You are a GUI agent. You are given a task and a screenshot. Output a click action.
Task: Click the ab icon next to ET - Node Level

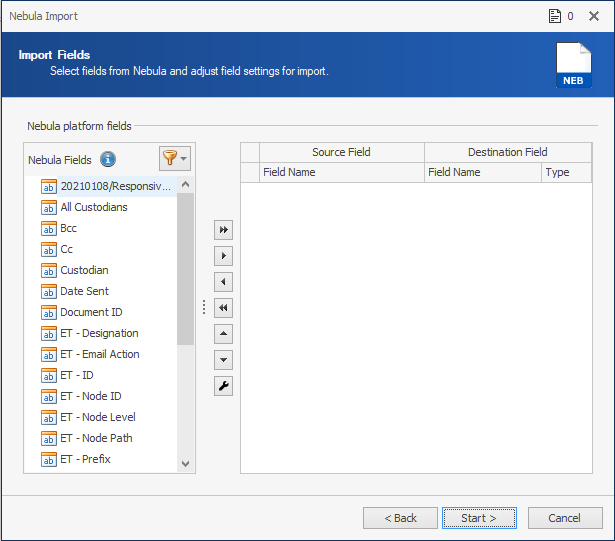49,417
